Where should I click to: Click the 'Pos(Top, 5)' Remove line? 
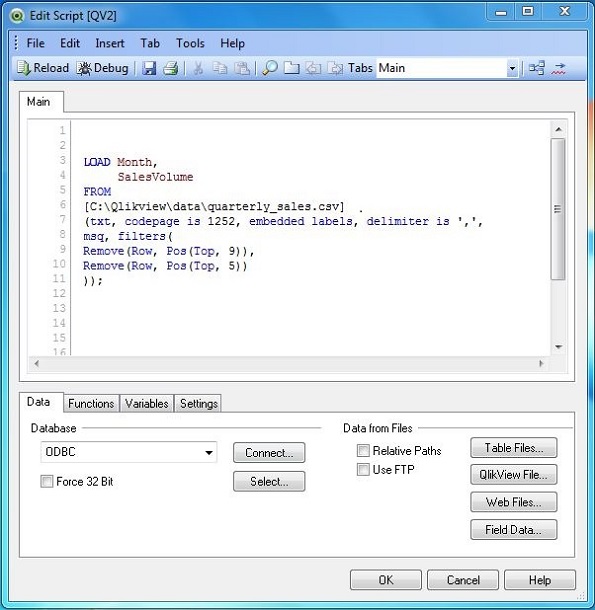tap(165, 266)
